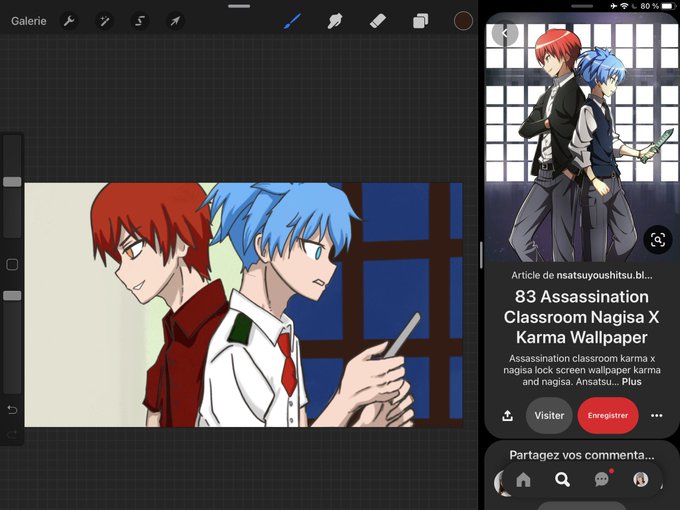Viewport: 680px width, 510px height.
Task: Open Pinterest messages tab
Action: (602, 479)
